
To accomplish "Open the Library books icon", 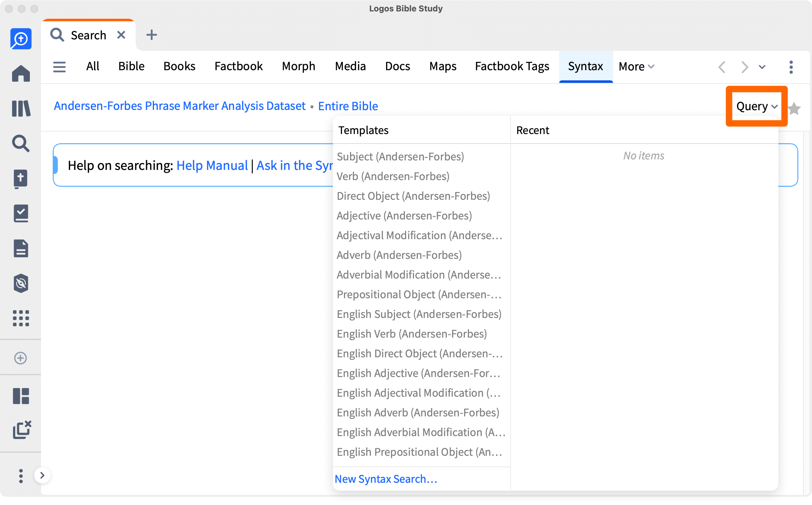I will (x=21, y=108).
